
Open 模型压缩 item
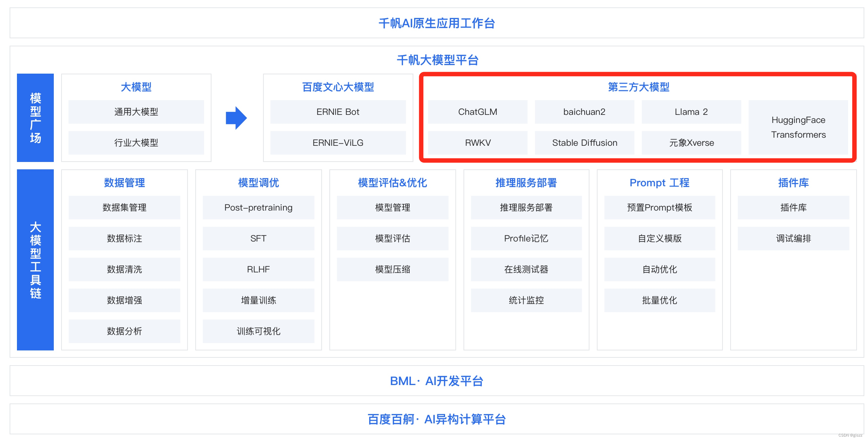392,269
